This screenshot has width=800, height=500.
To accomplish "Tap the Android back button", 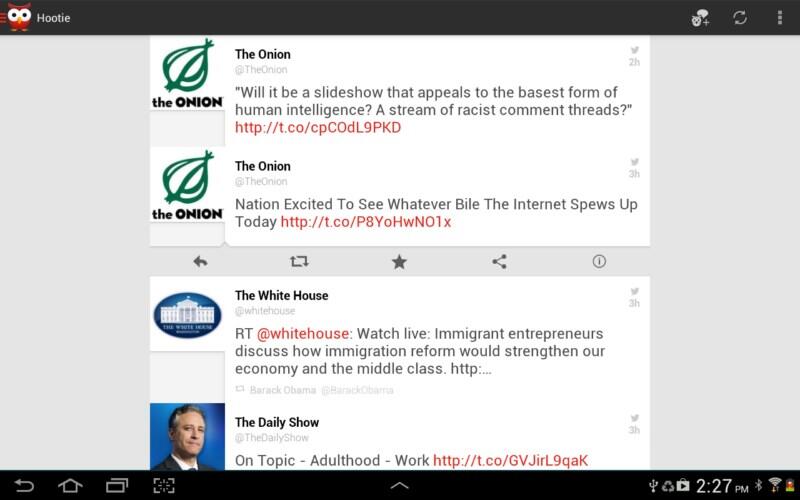I will click(23, 485).
